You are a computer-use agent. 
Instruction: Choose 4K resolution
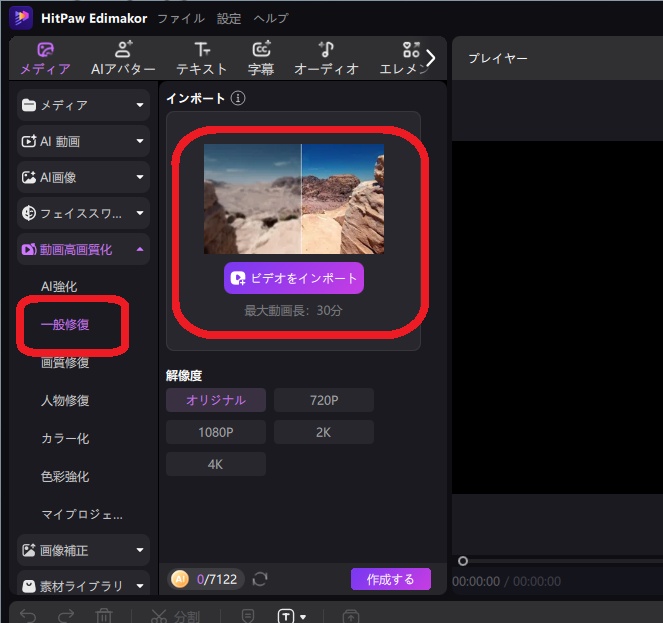click(216, 464)
